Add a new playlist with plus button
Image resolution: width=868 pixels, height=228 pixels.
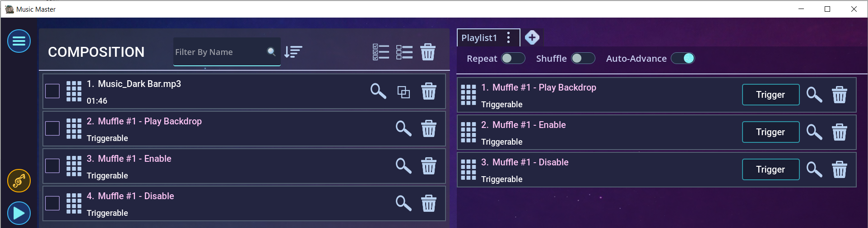pos(532,37)
